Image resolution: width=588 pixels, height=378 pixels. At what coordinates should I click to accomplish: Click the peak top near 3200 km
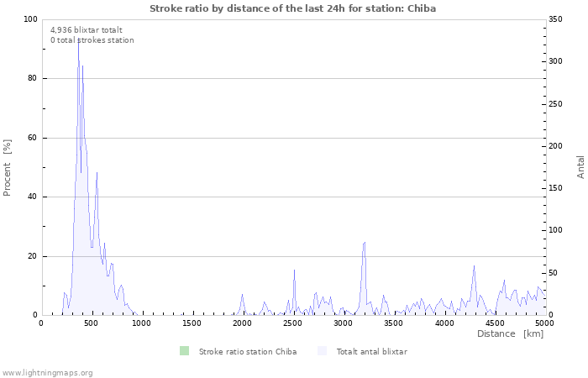[364, 243]
